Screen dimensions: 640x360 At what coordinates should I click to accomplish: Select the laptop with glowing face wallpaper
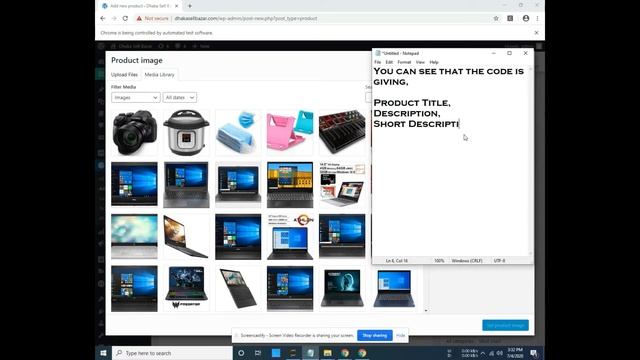coord(342,289)
